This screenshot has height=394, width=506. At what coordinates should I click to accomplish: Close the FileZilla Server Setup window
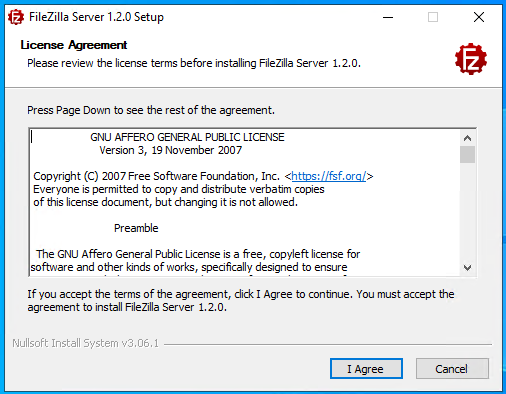coord(479,17)
